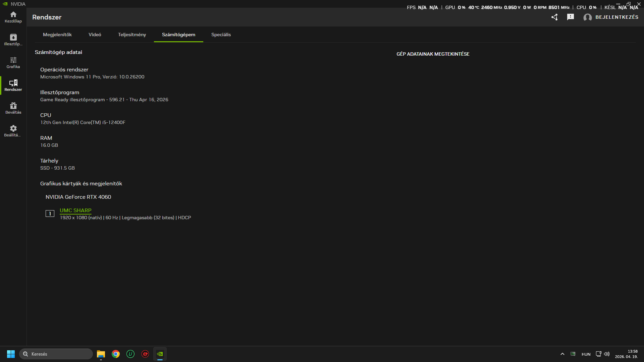Click the Keresés taskbar search field
644x362 pixels.
(x=56, y=354)
